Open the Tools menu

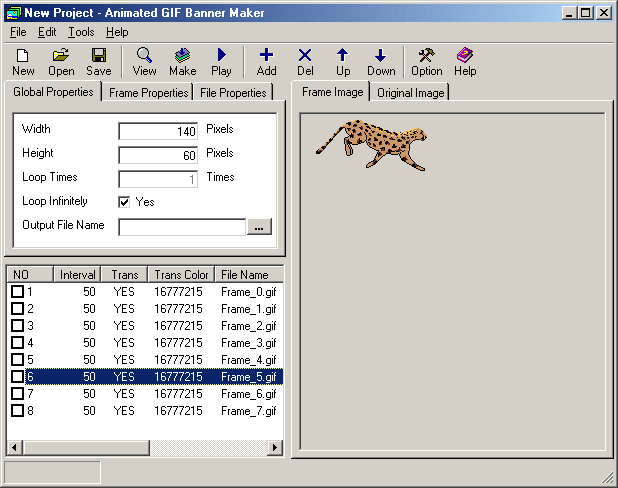81,32
